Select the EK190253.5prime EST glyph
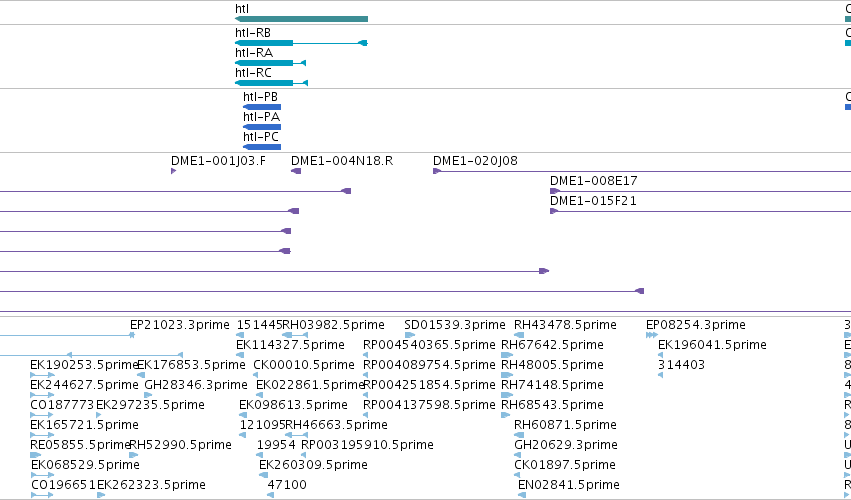 (x=42, y=375)
